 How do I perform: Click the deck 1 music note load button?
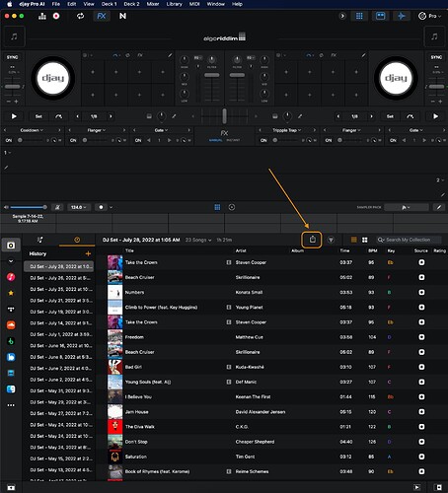(14, 36)
